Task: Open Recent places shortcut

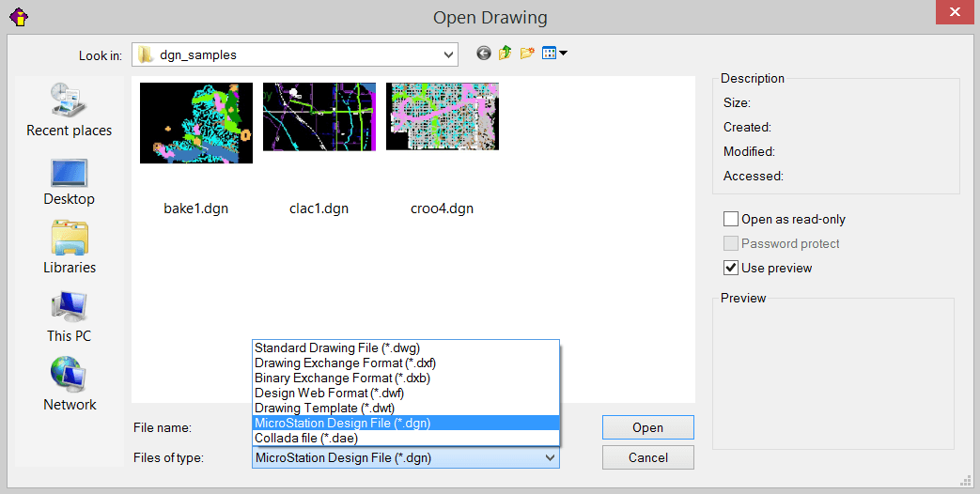Action: coord(70,109)
